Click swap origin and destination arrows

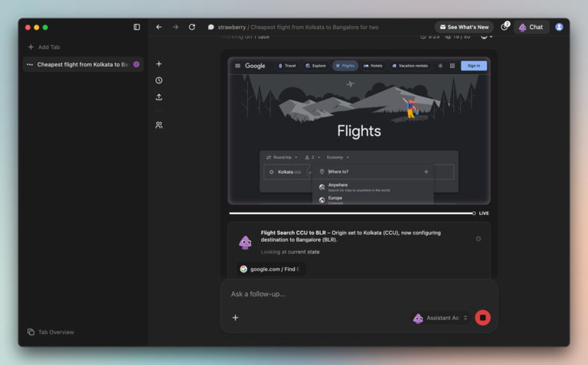(310, 172)
